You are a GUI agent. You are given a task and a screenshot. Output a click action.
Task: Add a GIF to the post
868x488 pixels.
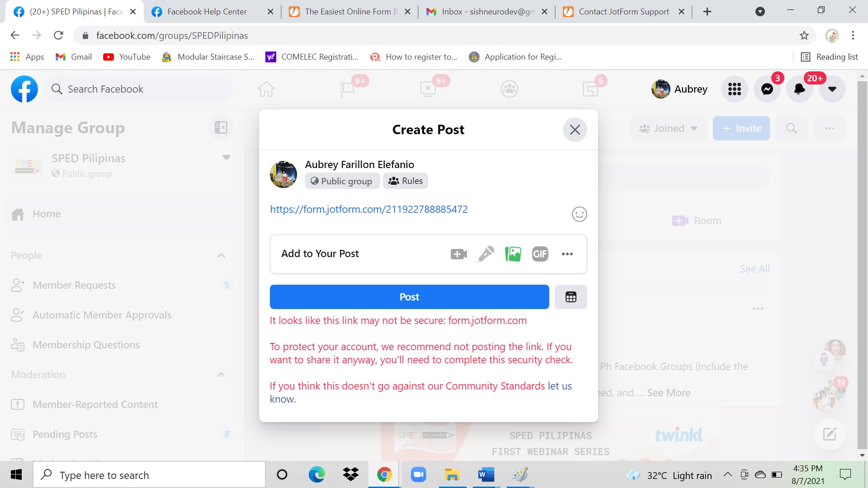tap(540, 254)
